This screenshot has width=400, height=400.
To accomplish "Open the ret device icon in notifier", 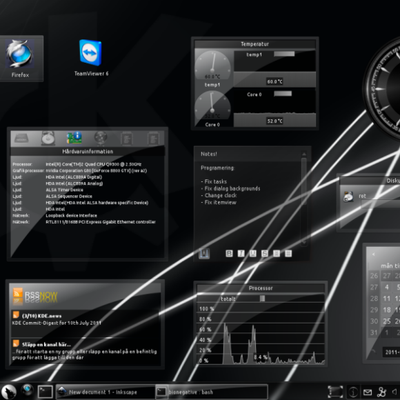I will pos(348,196).
